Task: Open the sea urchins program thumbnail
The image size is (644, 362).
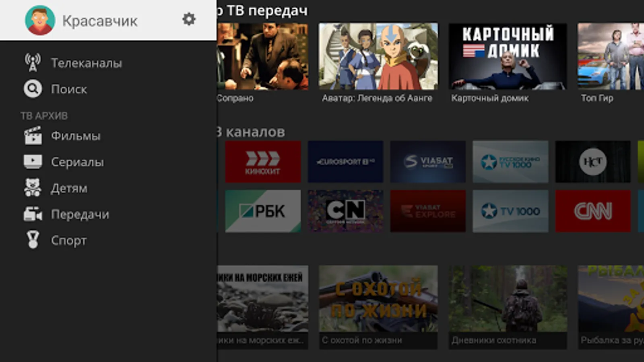Action: (262, 299)
